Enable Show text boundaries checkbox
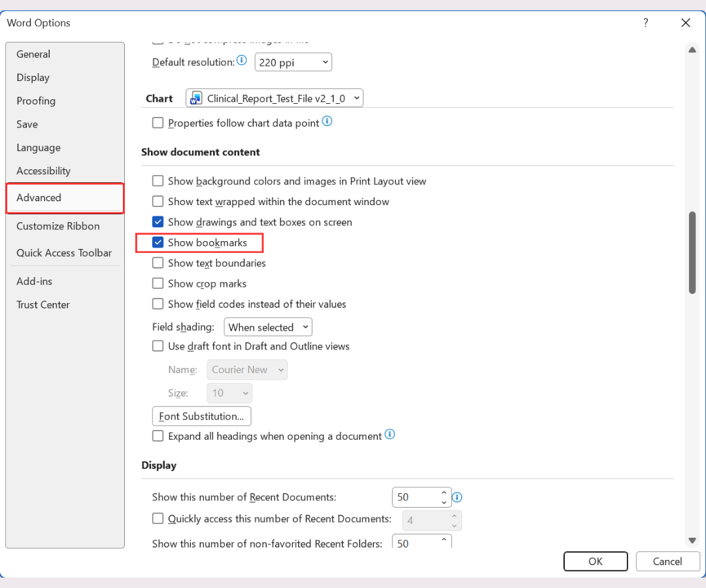 (x=158, y=263)
